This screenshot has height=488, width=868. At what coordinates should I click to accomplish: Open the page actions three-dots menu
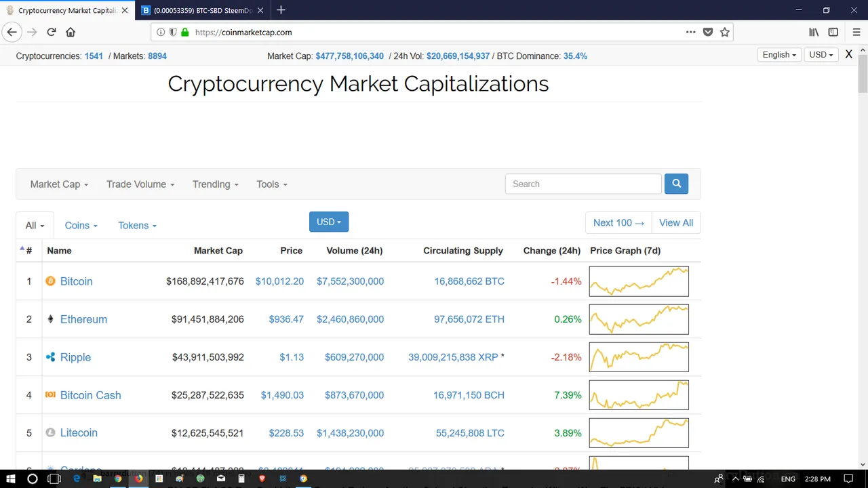click(x=690, y=32)
